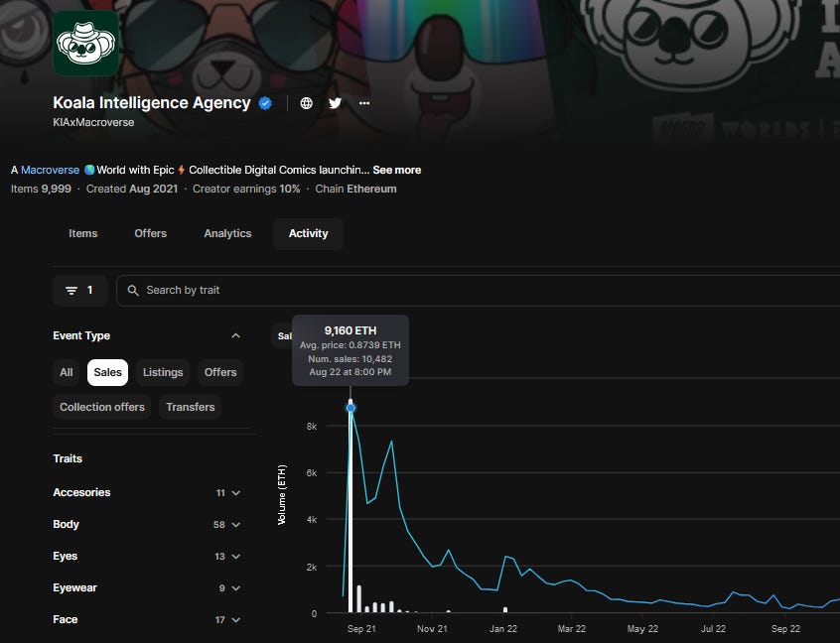
Task: Click the search magnifier icon
Action: click(x=133, y=290)
